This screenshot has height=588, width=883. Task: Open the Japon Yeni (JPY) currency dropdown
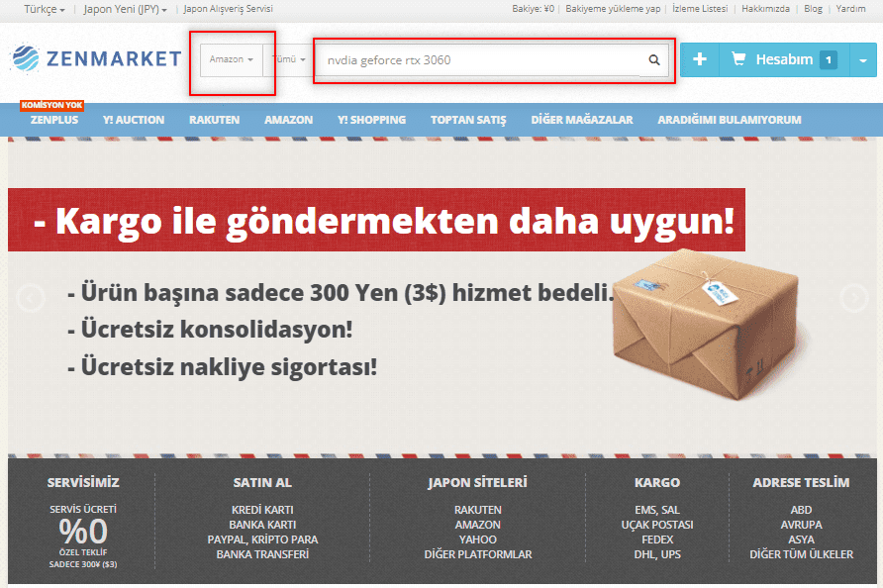125,10
